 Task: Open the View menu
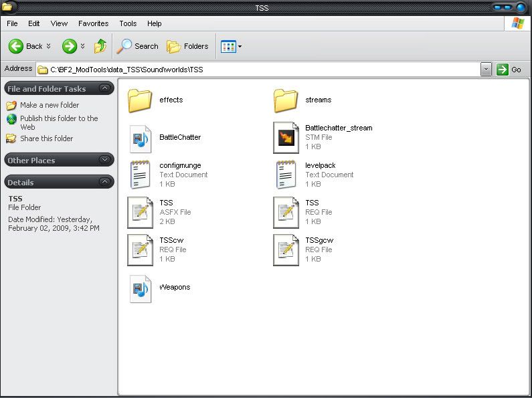59,23
